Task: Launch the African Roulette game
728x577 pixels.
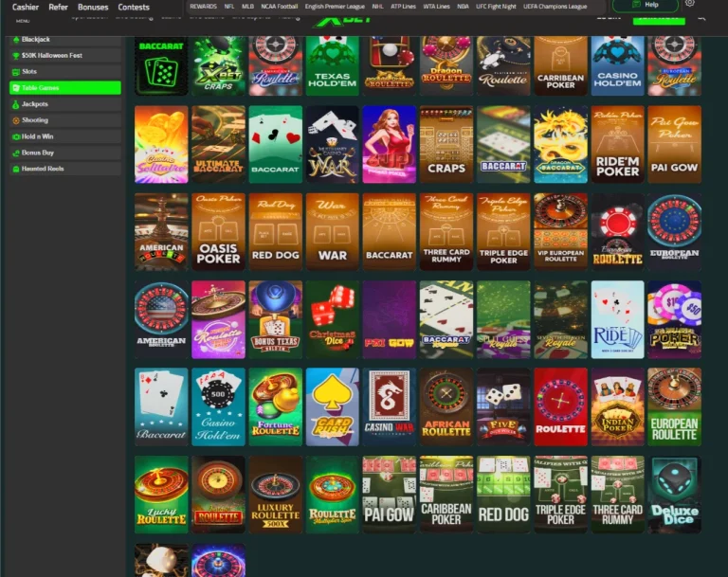Action: click(446, 407)
